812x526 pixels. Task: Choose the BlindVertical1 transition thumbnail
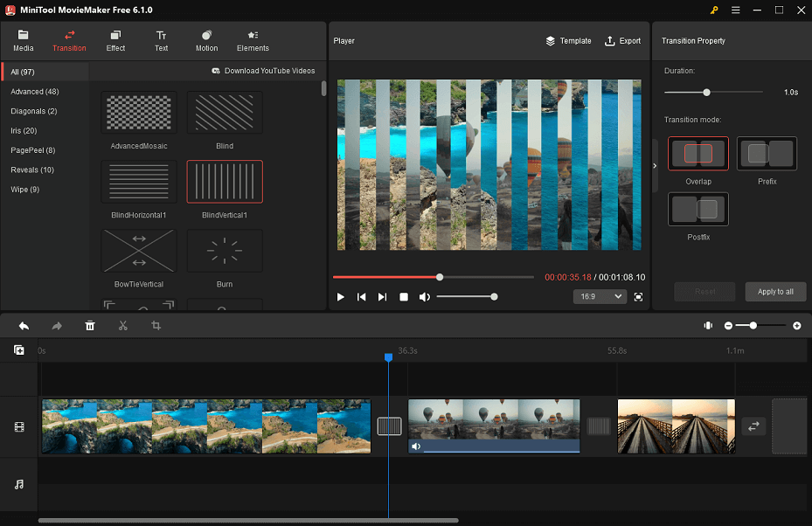point(225,182)
